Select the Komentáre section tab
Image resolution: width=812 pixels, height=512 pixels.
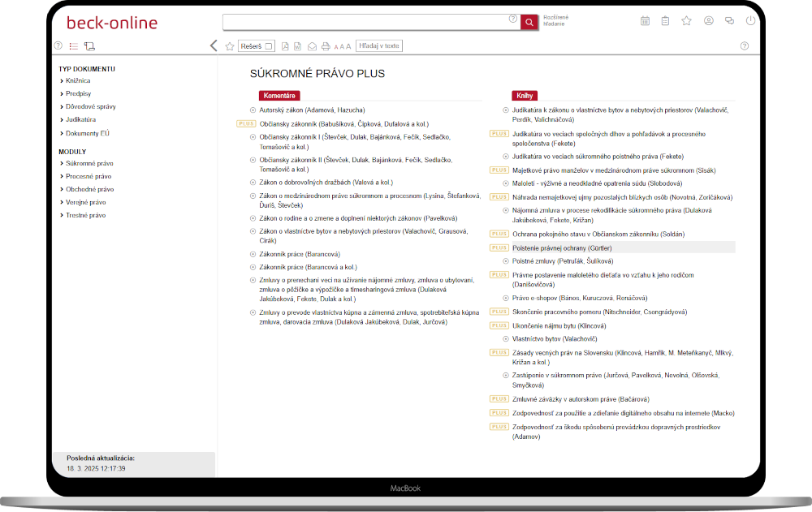pos(279,96)
